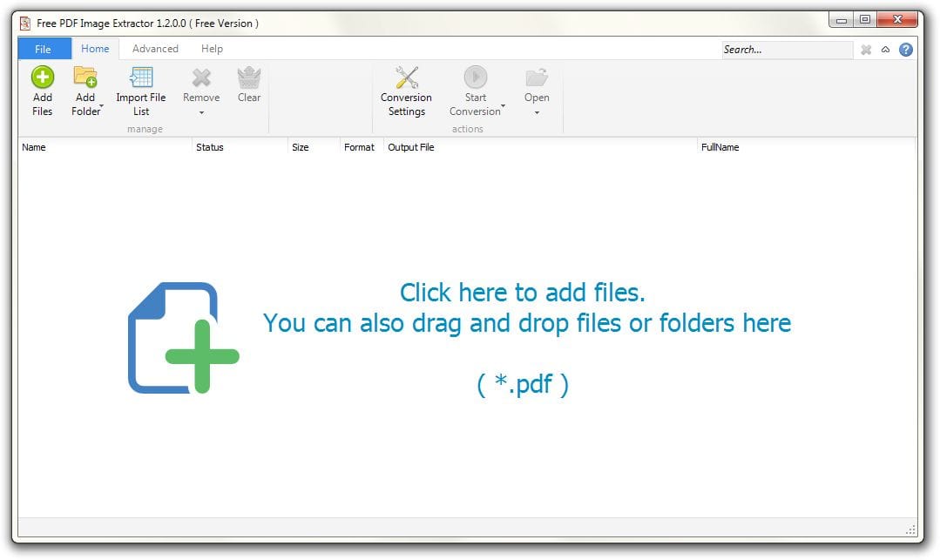
Task: Open Conversion Settings
Action: [406, 91]
